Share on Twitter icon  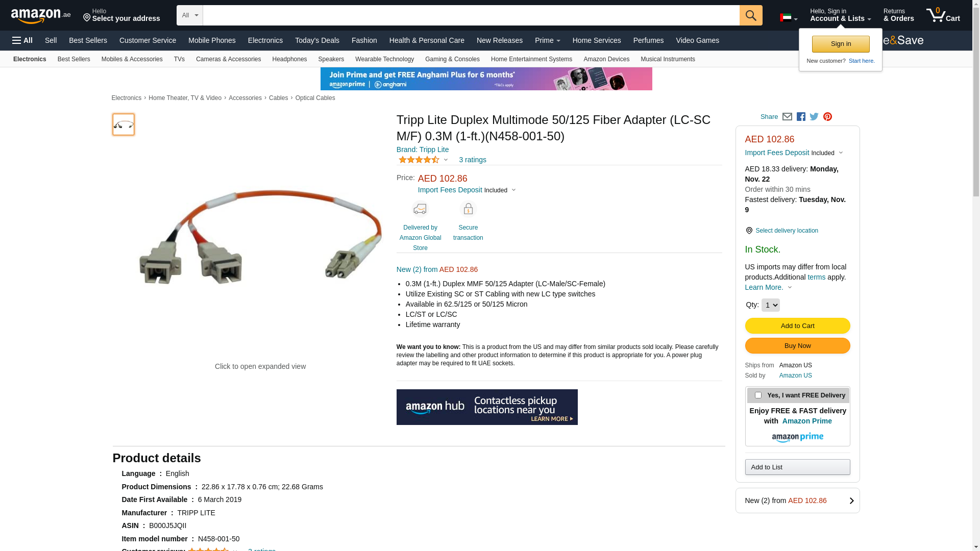click(x=814, y=117)
